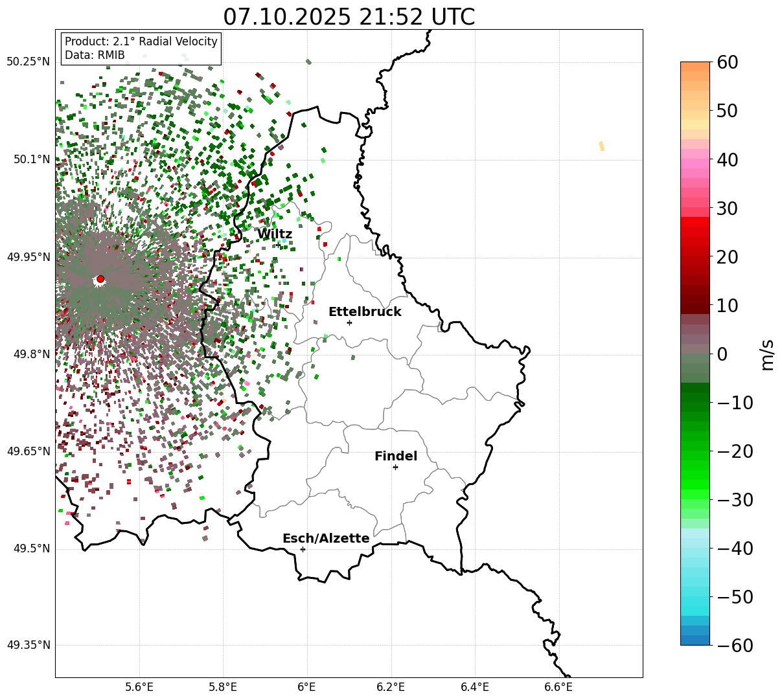This screenshot has height=700, width=782.
Task: Click the colorbar value −30
Action: (735, 499)
